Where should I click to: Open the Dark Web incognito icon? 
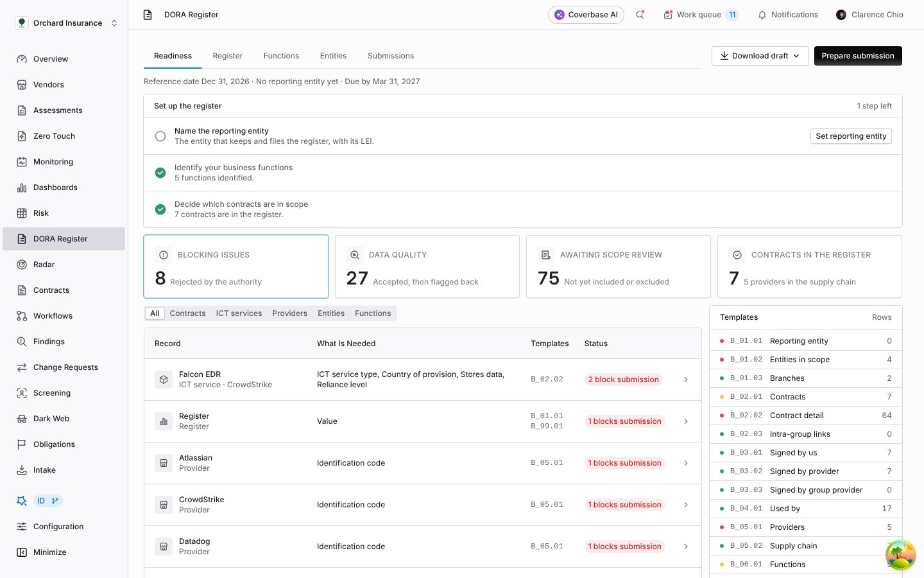22,419
